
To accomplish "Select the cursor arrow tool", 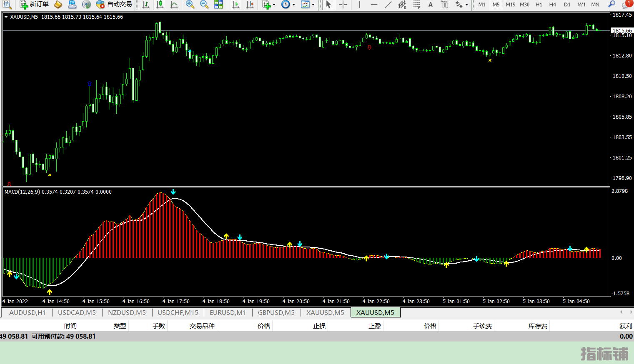I will pyautogui.click(x=328, y=5).
